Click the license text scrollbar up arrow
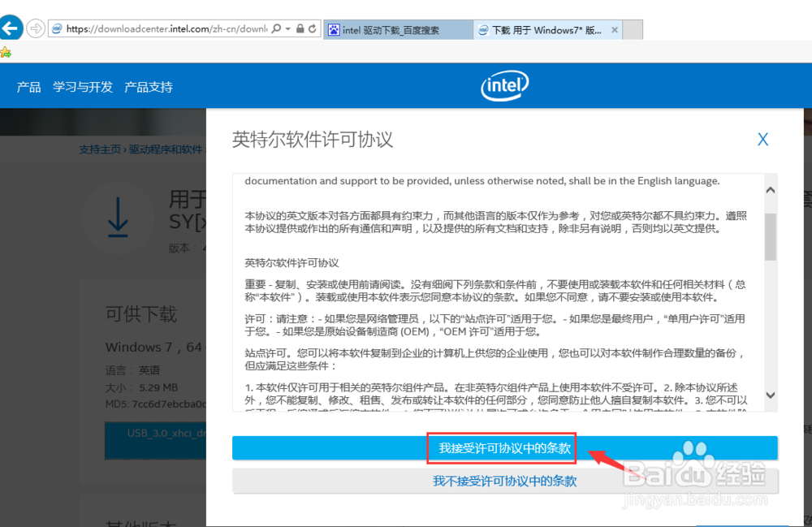Viewport: 812px width, 527px height. [771, 190]
